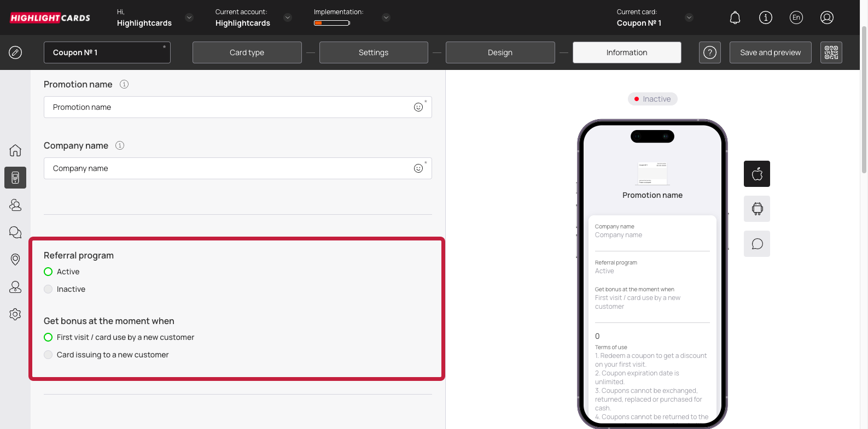This screenshot has width=868, height=429.
Task: Switch preview to Android device
Action: [756, 209]
